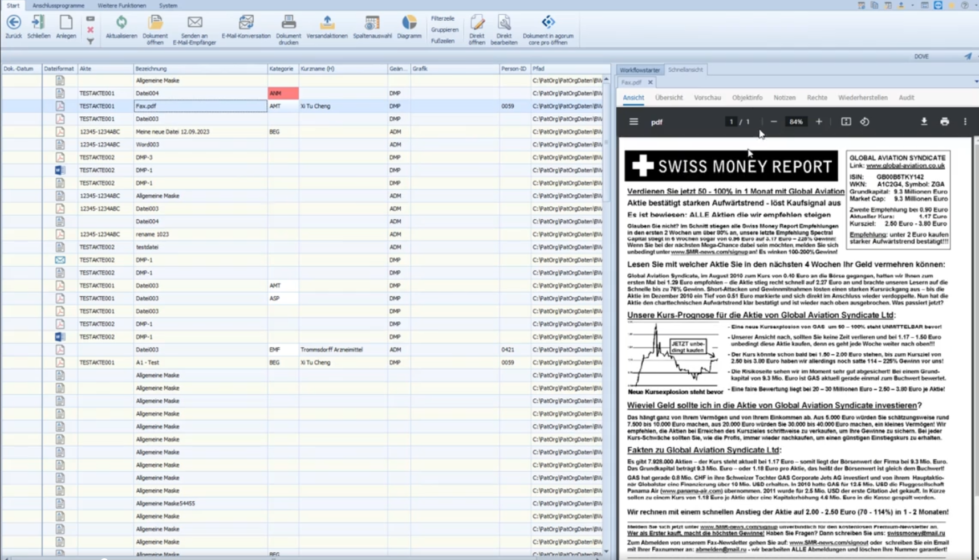Select the Objektinfo tab
Image resolution: width=979 pixels, height=560 pixels.
coord(747,97)
